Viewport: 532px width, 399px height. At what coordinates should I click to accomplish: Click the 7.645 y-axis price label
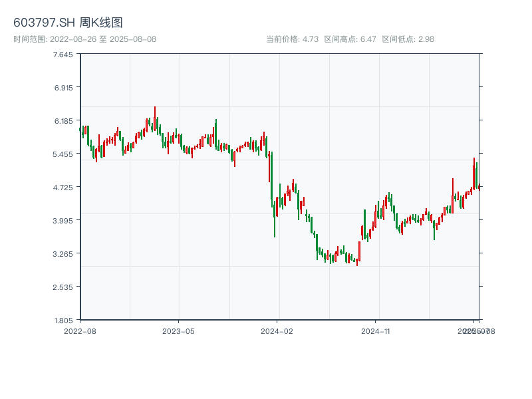[x=63, y=55]
